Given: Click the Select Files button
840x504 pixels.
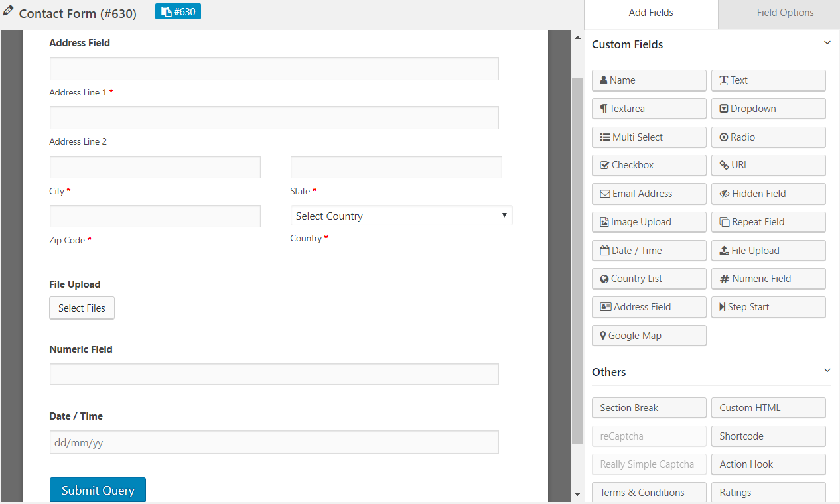Looking at the screenshot, I should pos(82,308).
